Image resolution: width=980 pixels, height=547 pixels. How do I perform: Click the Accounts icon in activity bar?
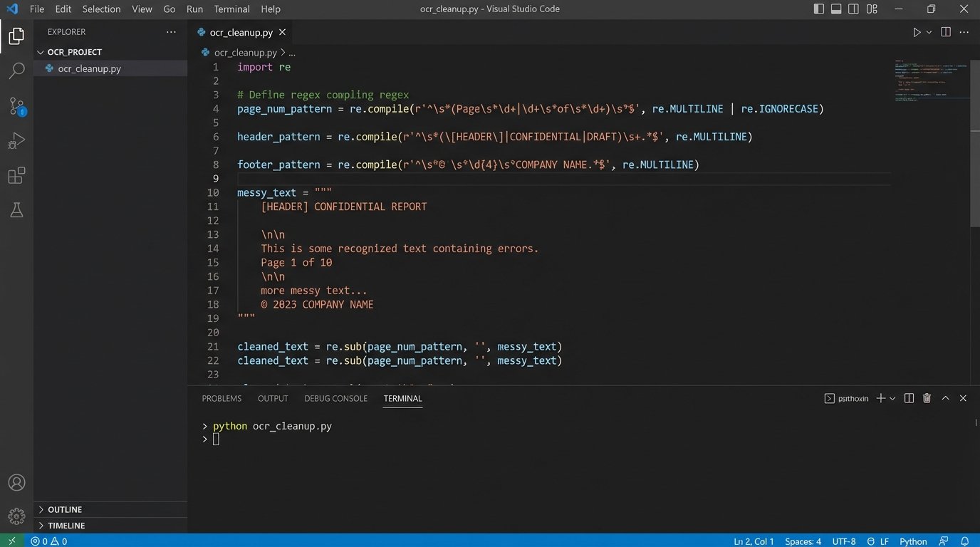(x=16, y=482)
